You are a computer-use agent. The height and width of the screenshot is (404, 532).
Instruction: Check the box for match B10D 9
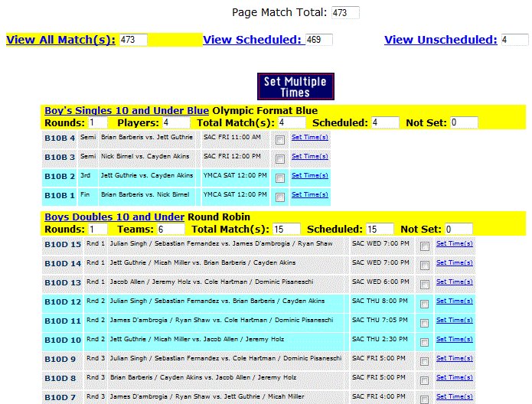(424, 361)
